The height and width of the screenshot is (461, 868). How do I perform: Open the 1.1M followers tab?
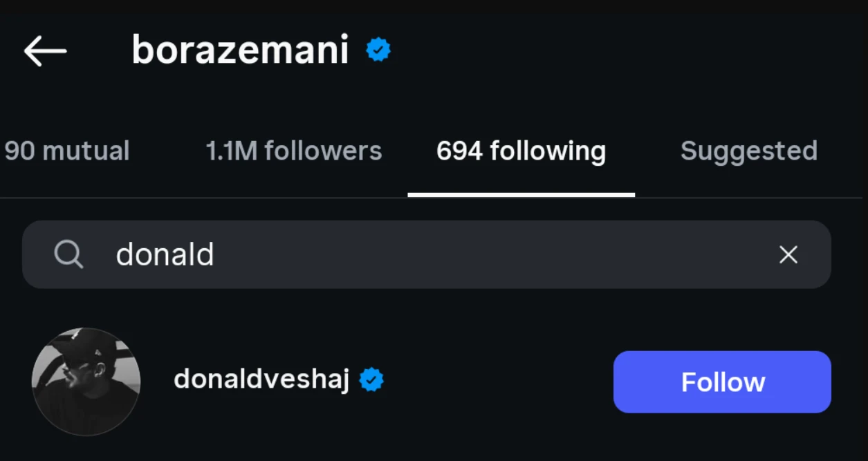pos(293,151)
